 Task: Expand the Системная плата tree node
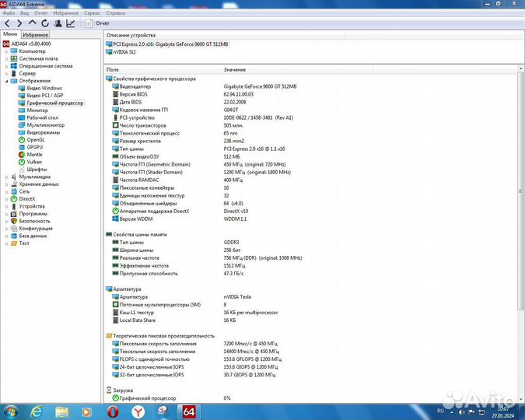click(x=6, y=58)
